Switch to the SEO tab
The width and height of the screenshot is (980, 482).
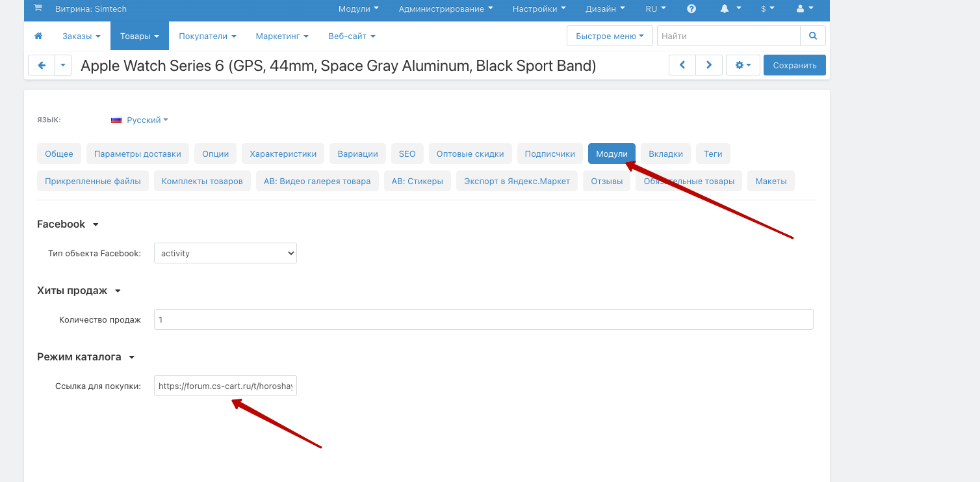point(407,154)
